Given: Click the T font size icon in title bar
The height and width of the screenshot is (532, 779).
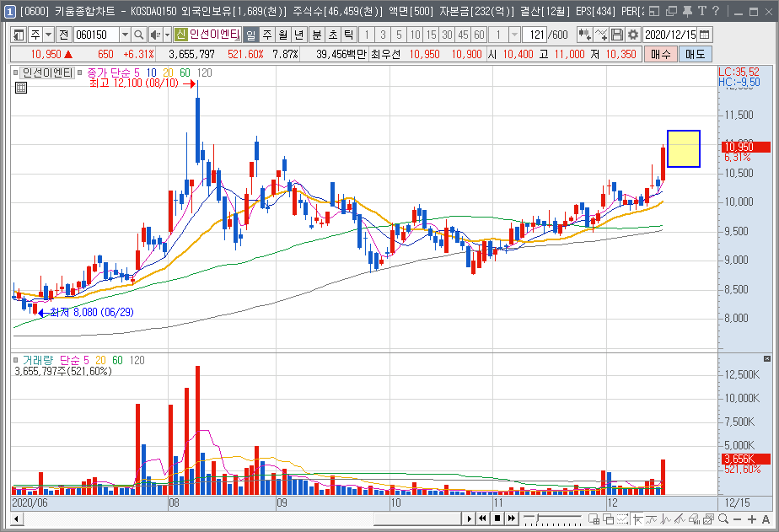Looking at the screenshot, I should [702, 11].
